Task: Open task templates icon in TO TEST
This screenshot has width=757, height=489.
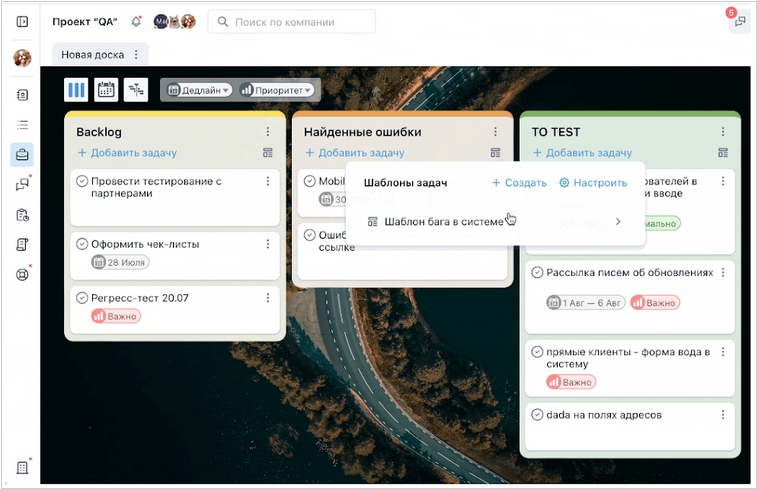Action: pyautogui.click(x=723, y=153)
